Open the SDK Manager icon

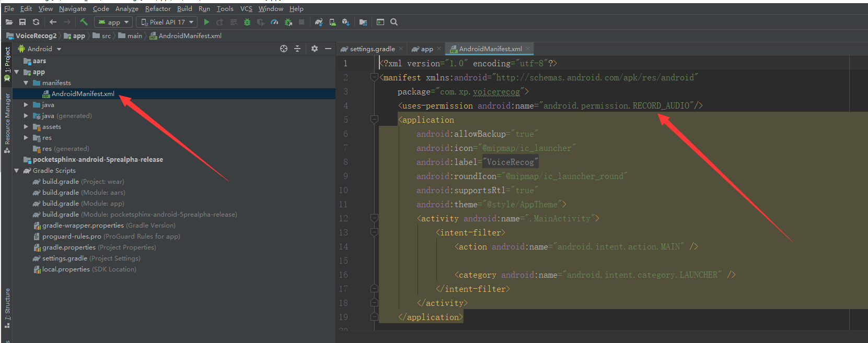point(345,22)
